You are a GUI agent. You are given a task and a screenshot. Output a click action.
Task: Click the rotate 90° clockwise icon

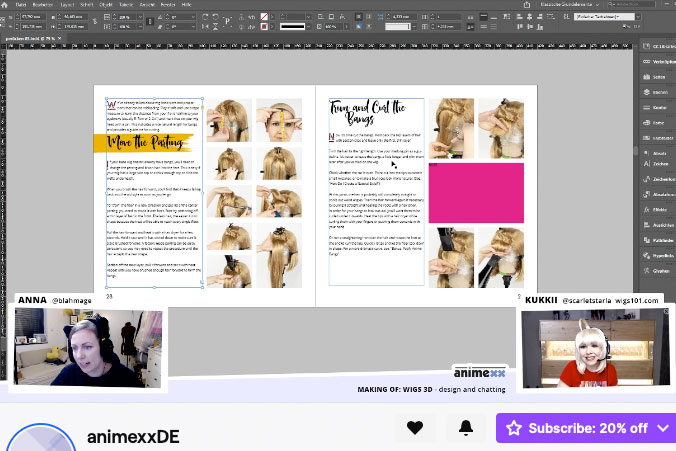[x=205, y=17]
